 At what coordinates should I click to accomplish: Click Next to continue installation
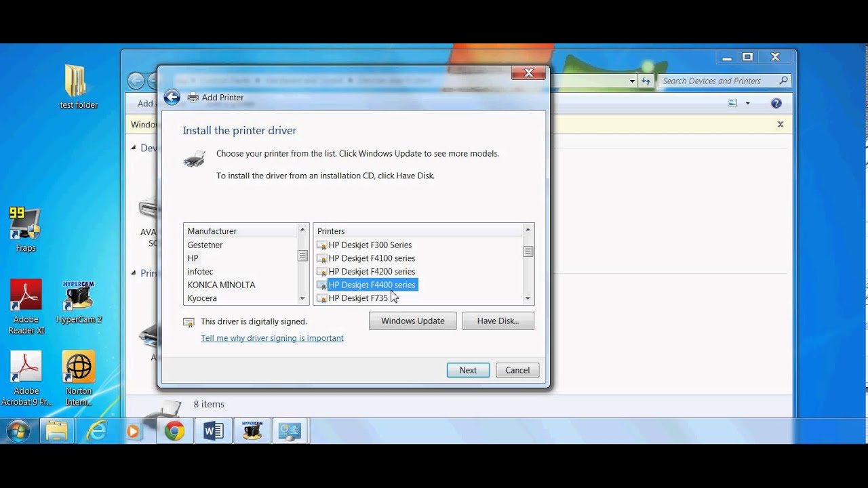[x=468, y=370]
